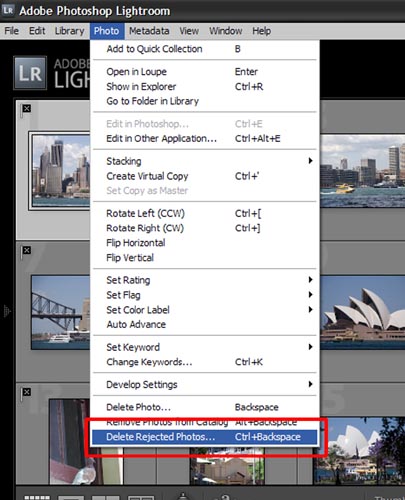Choose Edit in Other Application
Screen dimensions: 405x500
click(x=205, y=139)
